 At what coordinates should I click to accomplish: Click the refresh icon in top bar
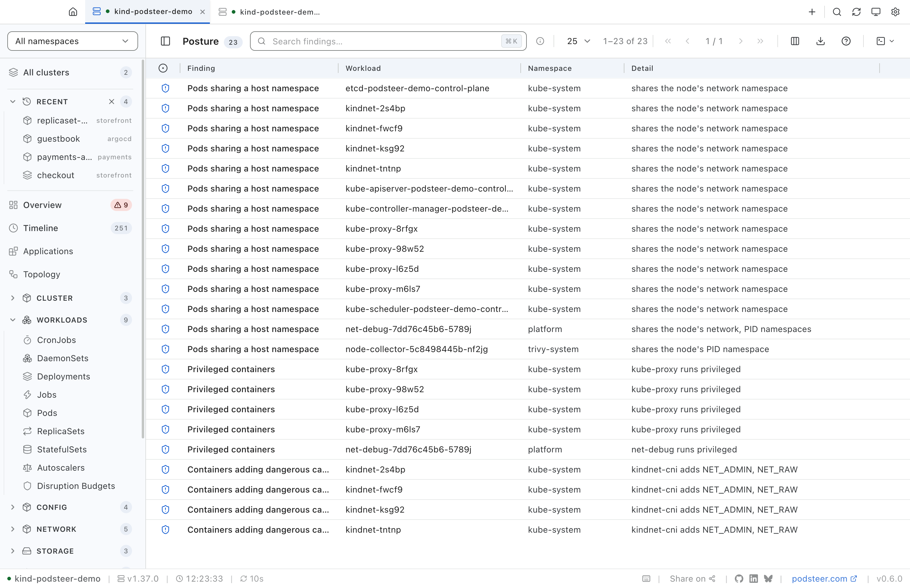856,12
